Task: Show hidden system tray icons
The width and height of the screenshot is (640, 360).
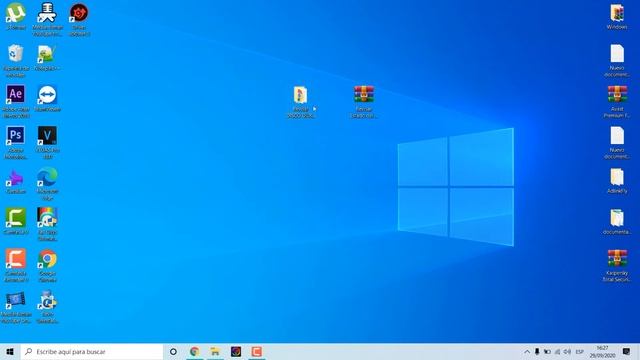Action: (x=527, y=351)
